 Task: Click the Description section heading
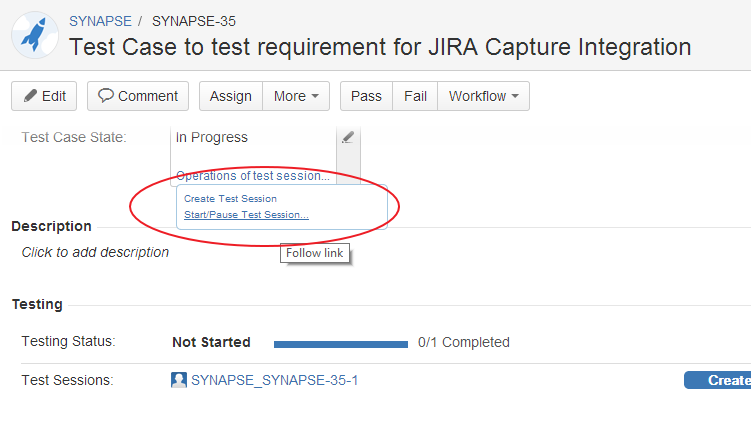pyautogui.click(x=51, y=226)
